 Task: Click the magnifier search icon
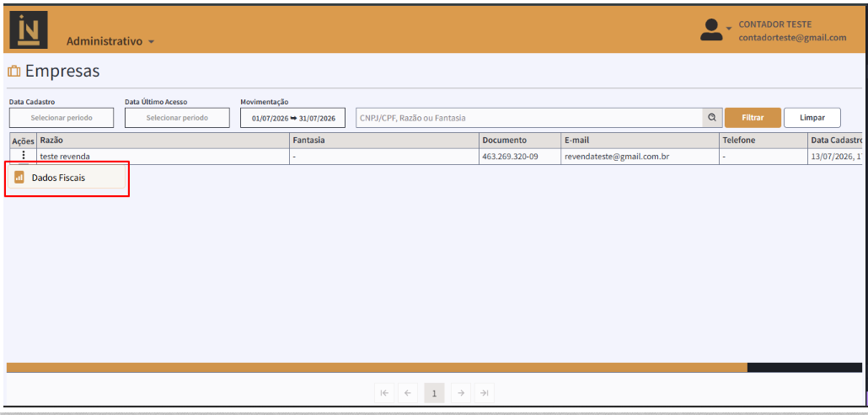[712, 118]
